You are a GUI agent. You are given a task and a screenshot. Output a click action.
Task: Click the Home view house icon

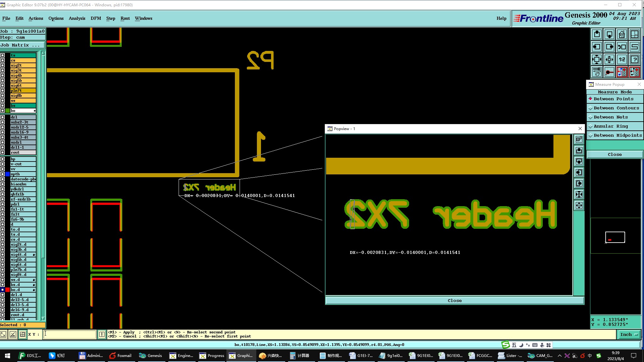pos(622,35)
